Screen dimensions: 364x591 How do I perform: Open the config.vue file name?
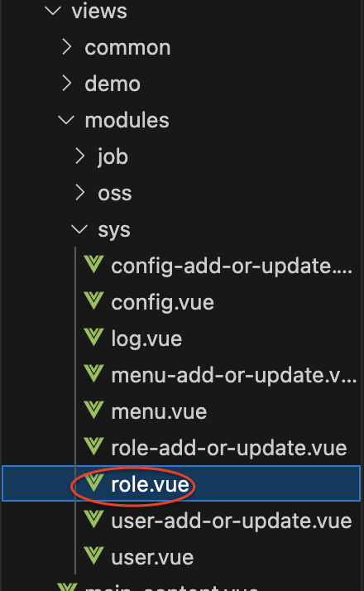point(162,303)
